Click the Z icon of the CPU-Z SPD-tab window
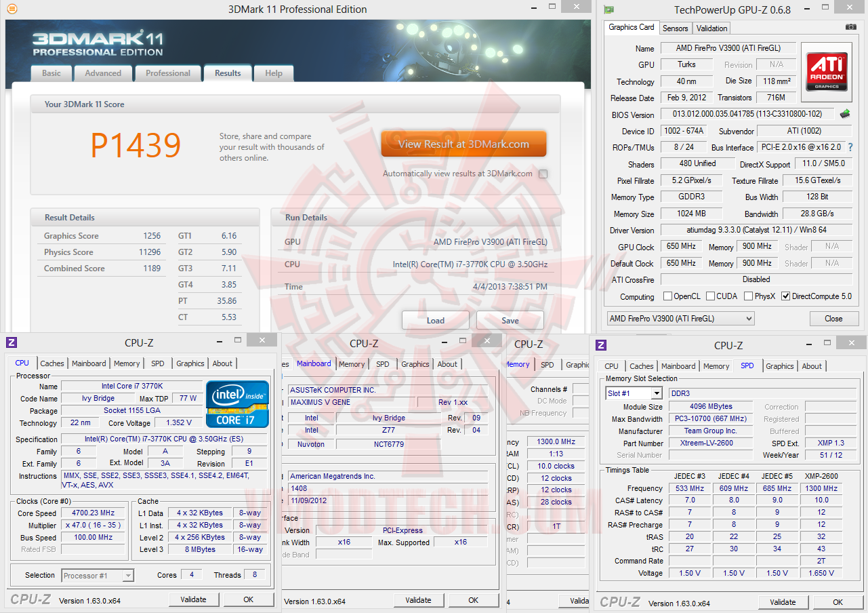 pos(601,345)
